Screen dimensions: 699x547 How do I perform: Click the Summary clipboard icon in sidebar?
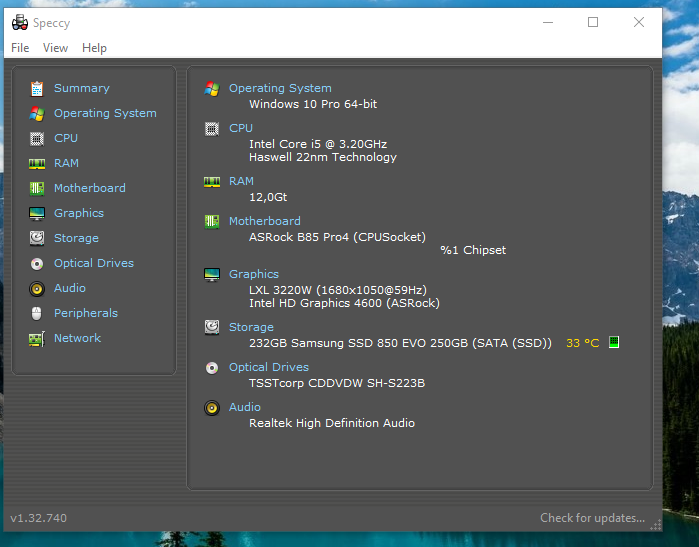37,89
